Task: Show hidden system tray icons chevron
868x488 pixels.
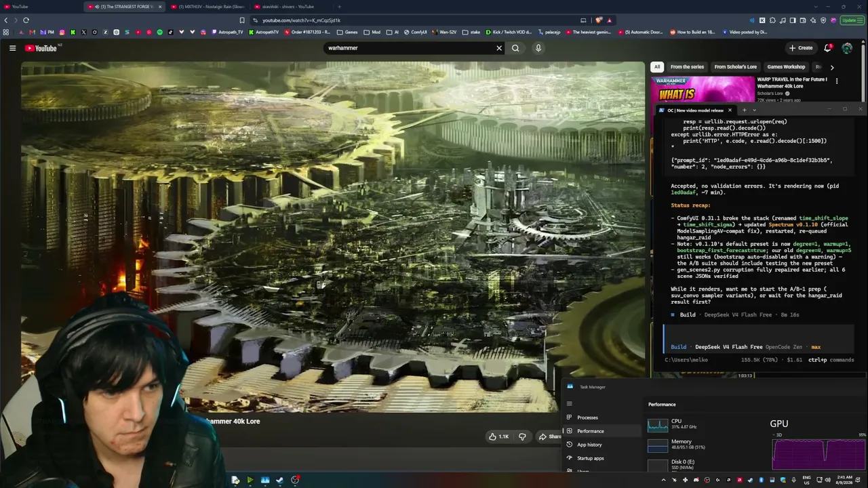Action: coord(663,480)
